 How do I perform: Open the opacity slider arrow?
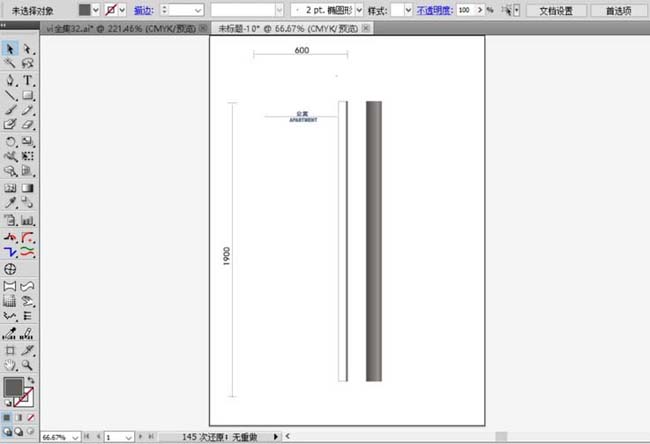coord(480,10)
